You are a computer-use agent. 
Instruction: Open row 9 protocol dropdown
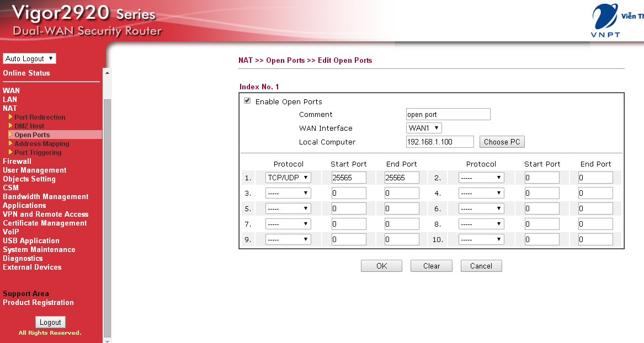288,239
